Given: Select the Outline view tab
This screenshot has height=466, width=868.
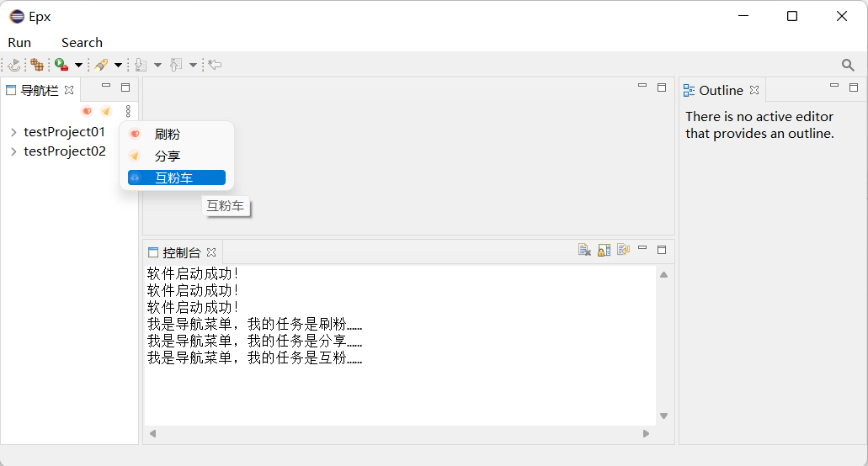Looking at the screenshot, I should click(721, 90).
